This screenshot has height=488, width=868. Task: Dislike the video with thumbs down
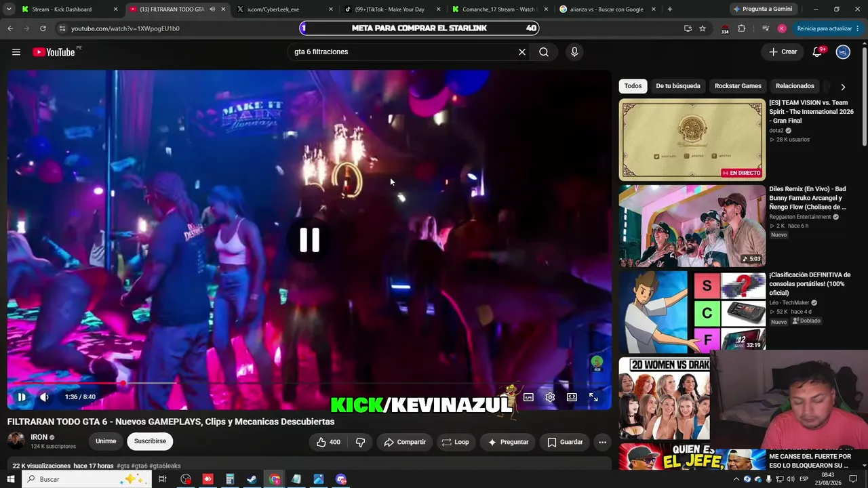click(360, 442)
